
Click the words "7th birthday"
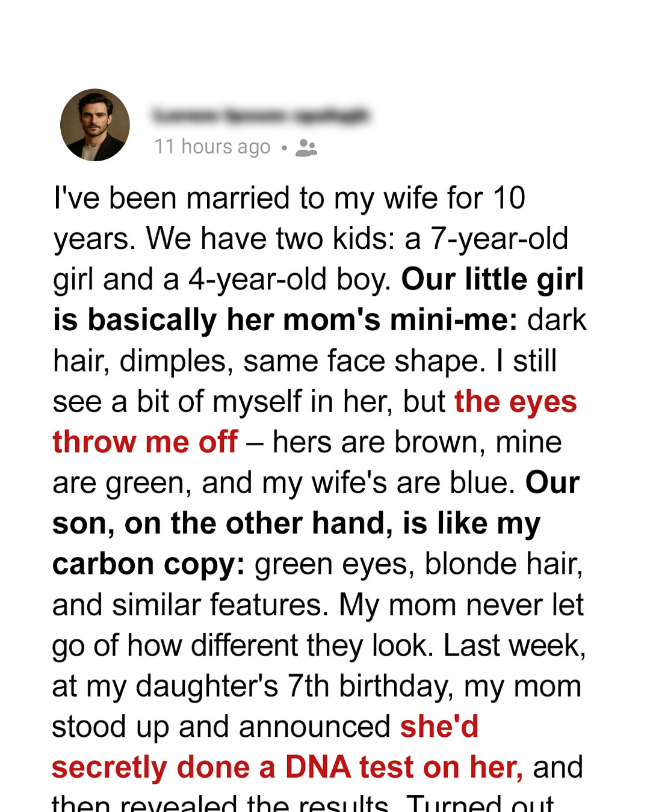(x=370, y=687)
